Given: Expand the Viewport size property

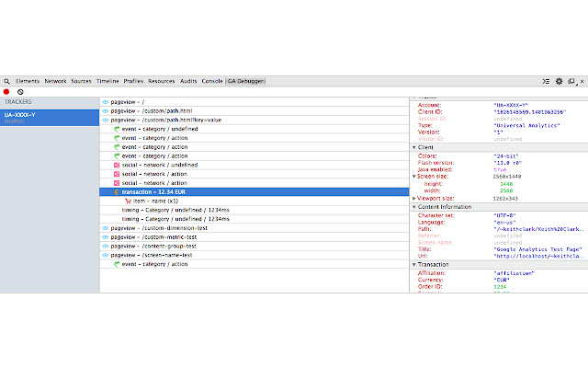Looking at the screenshot, I should coord(414,198).
